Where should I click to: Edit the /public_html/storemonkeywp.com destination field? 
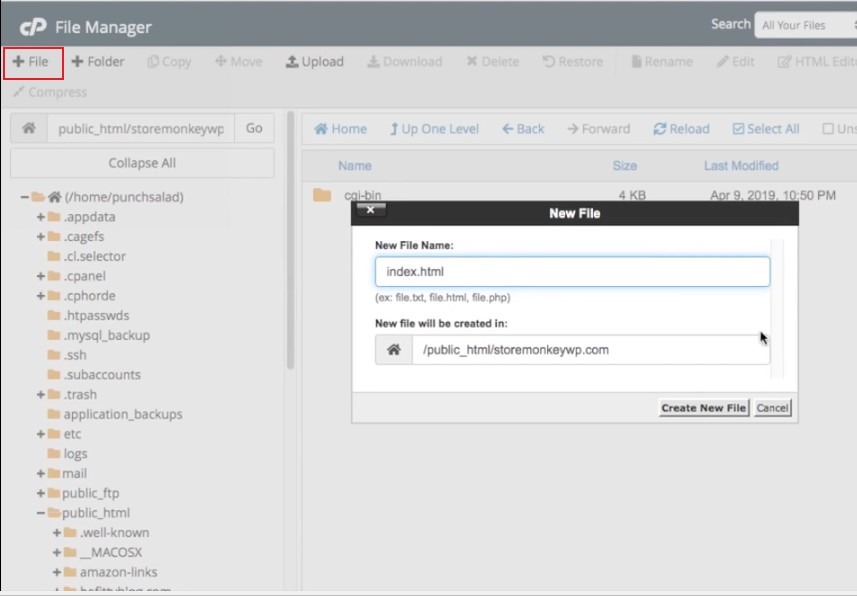click(591, 350)
